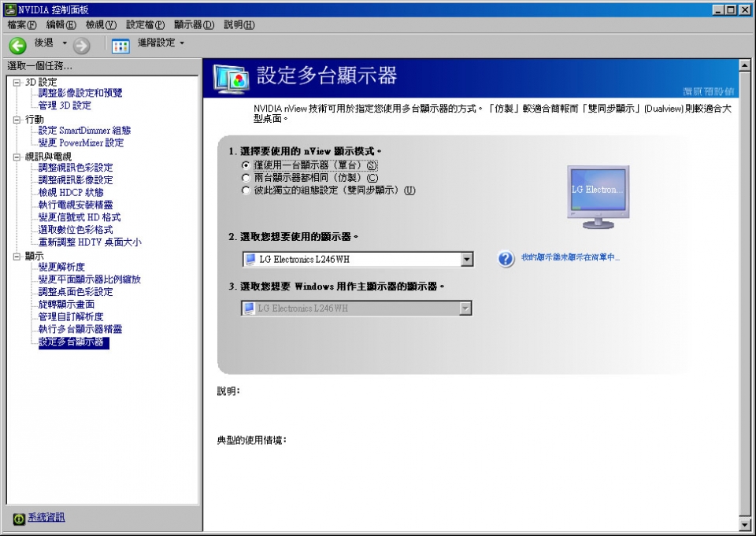
Task: Collapse the 行動 tree node
Action: [17, 120]
